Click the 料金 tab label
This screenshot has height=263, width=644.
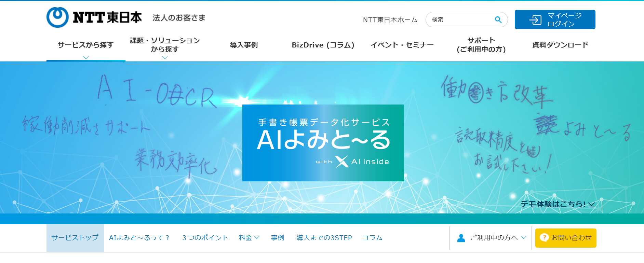(245, 238)
